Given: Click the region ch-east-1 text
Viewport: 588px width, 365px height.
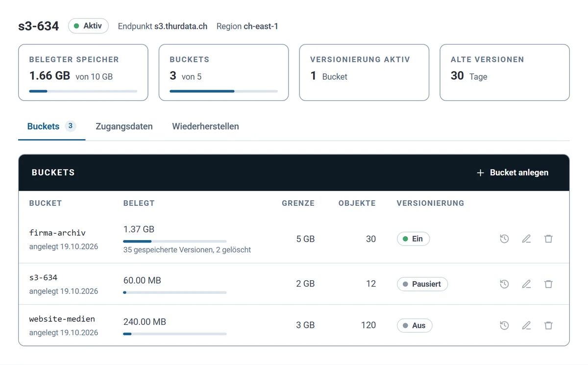Looking at the screenshot, I should point(261,26).
